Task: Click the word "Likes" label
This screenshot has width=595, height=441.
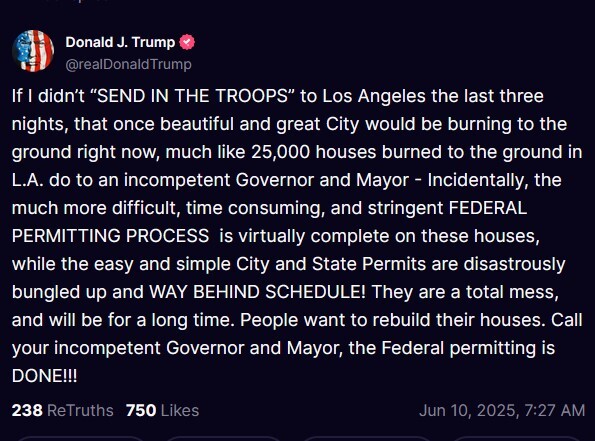Action: [x=180, y=410]
